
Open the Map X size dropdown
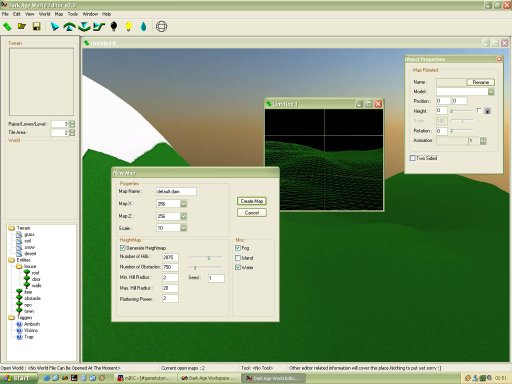pyautogui.click(x=183, y=204)
